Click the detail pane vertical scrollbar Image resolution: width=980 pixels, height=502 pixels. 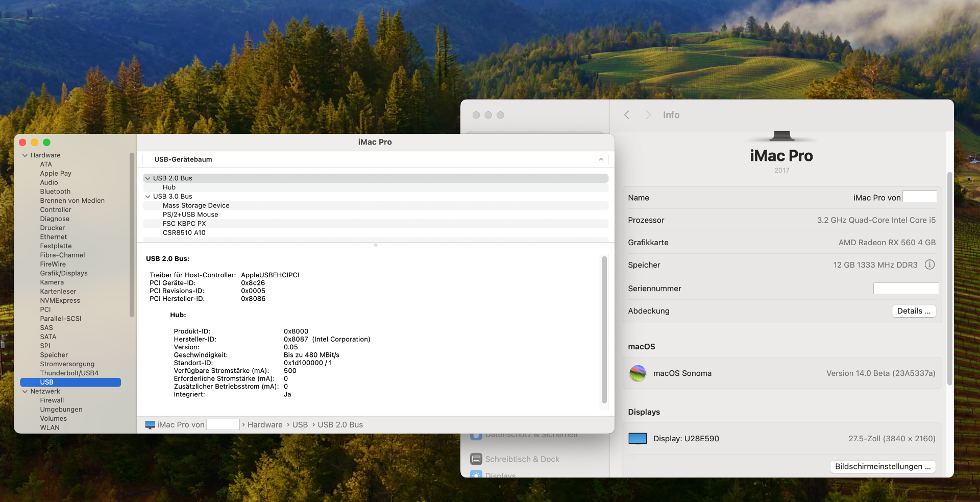604,329
